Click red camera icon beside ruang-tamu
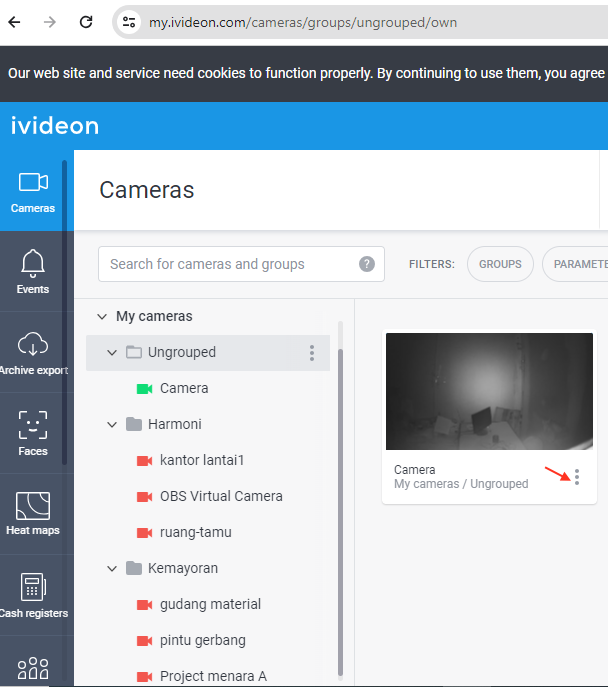The image size is (608, 687). (144, 532)
